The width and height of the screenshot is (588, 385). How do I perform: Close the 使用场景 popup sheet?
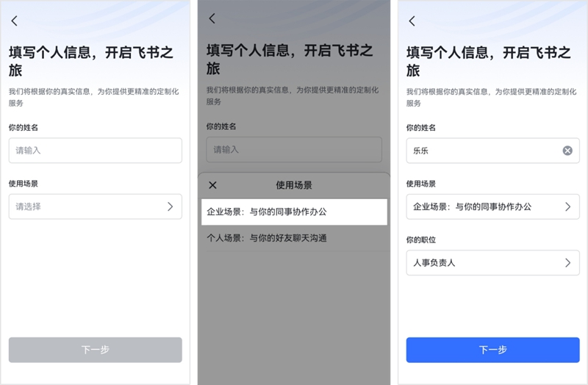coord(212,185)
